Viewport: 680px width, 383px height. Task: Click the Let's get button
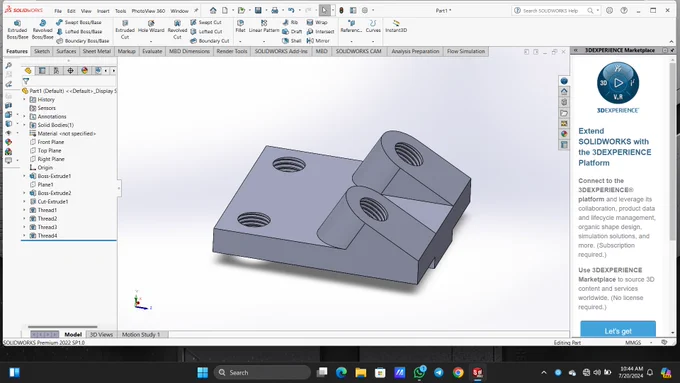(618, 329)
